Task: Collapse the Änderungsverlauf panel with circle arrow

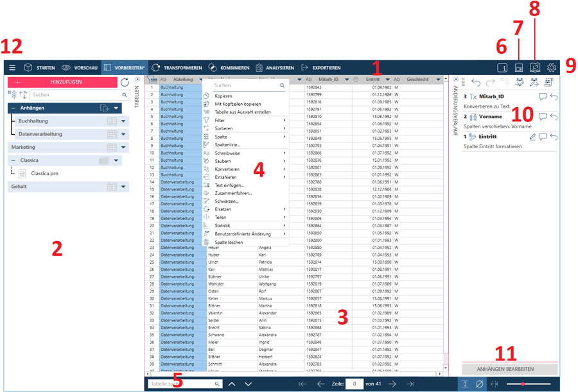Action: pos(455,80)
